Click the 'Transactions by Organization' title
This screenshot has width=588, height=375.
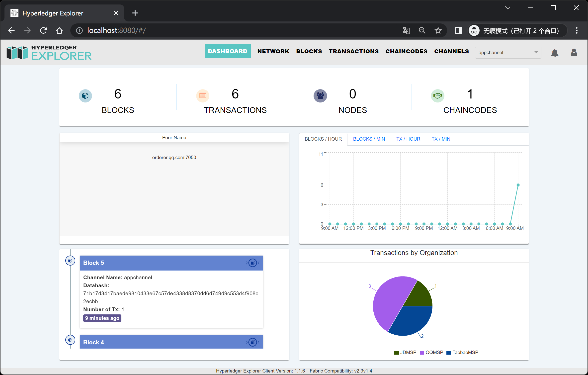[x=414, y=253]
